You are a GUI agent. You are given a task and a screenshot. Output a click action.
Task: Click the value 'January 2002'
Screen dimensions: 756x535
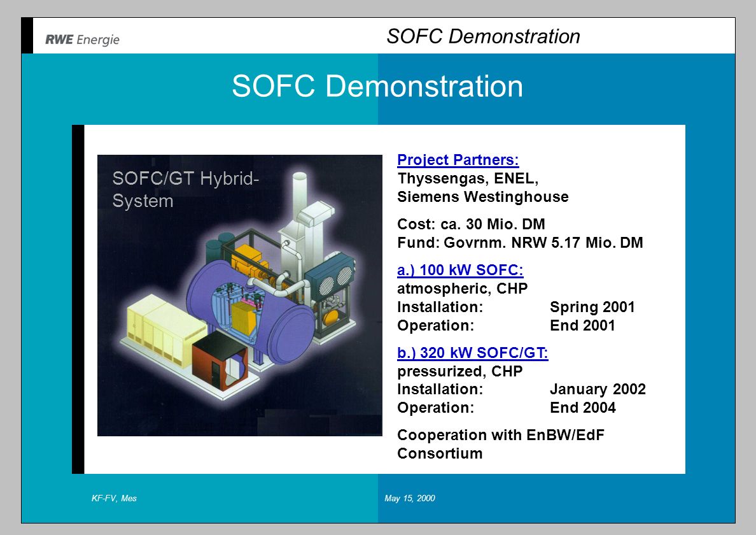pyautogui.click(x=598, y=389)
